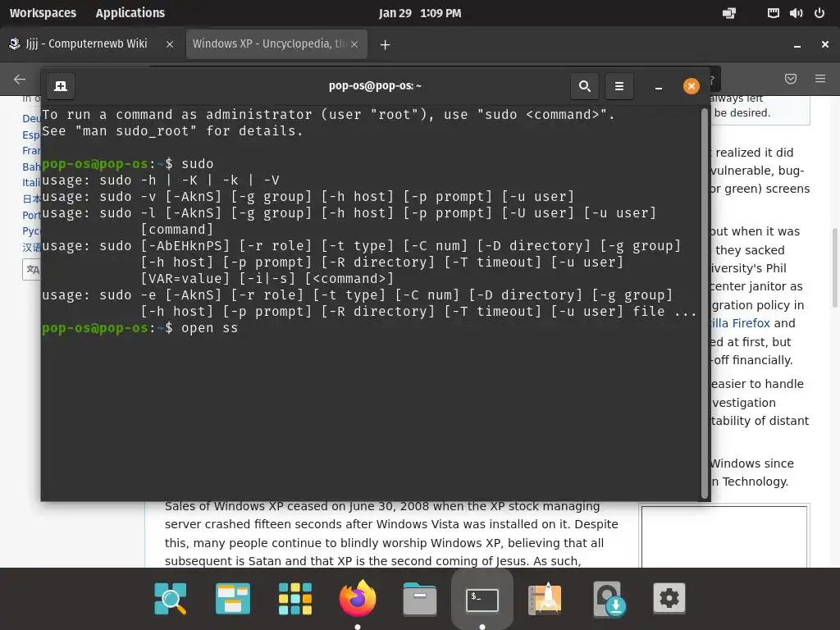Viewport: 840px width, 630px height.
Task: Open Workspaces overview in top panel
Action: (43, 13)
